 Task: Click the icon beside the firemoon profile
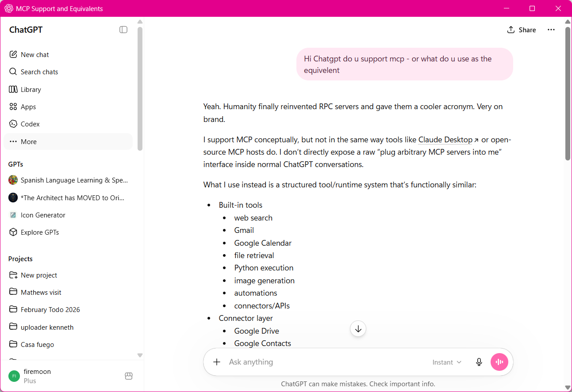click(x=129, y=376)
